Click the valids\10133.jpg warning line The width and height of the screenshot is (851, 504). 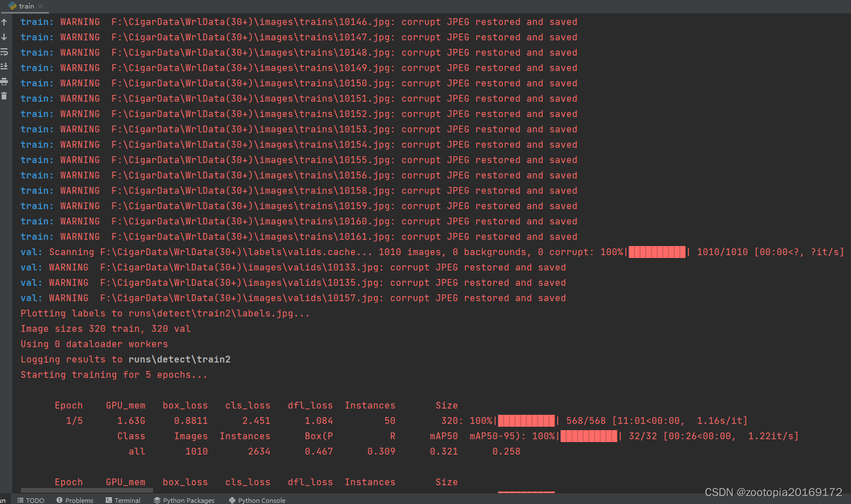pyautogui.click(x=293, y=268)
